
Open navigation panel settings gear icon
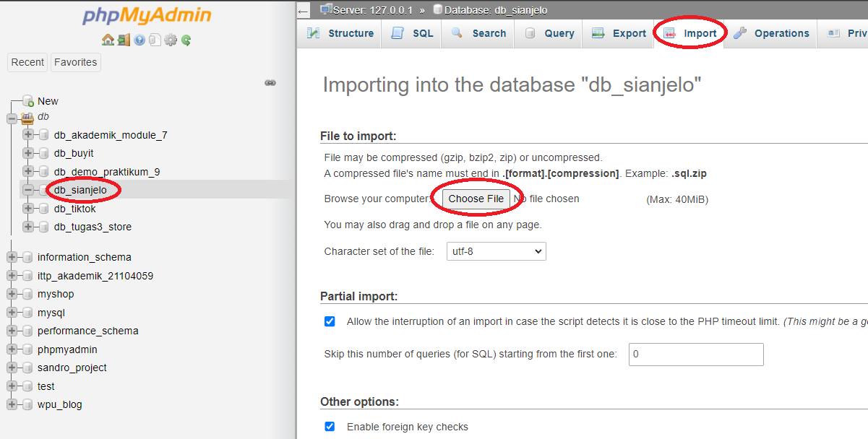[x=171, y=40]
